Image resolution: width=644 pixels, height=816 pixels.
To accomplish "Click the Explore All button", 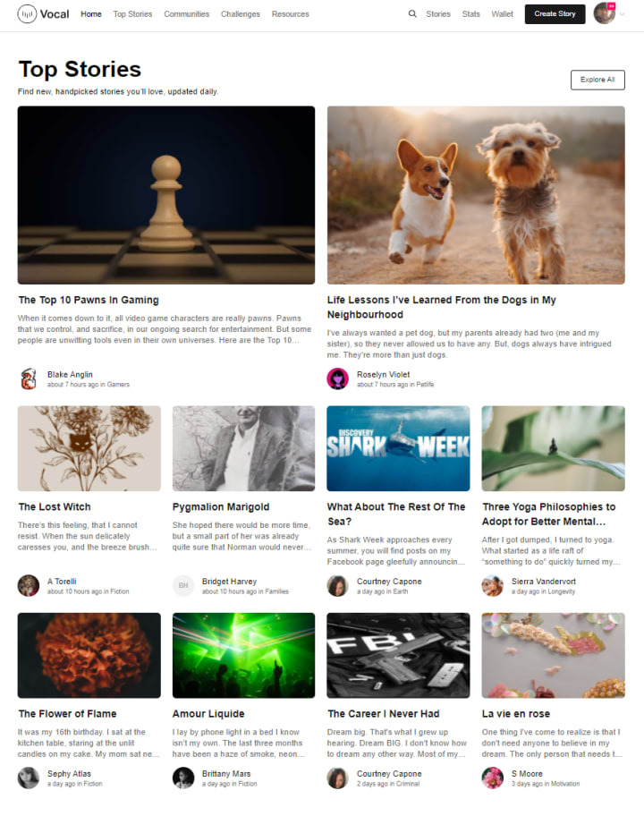I will point(597,80).
